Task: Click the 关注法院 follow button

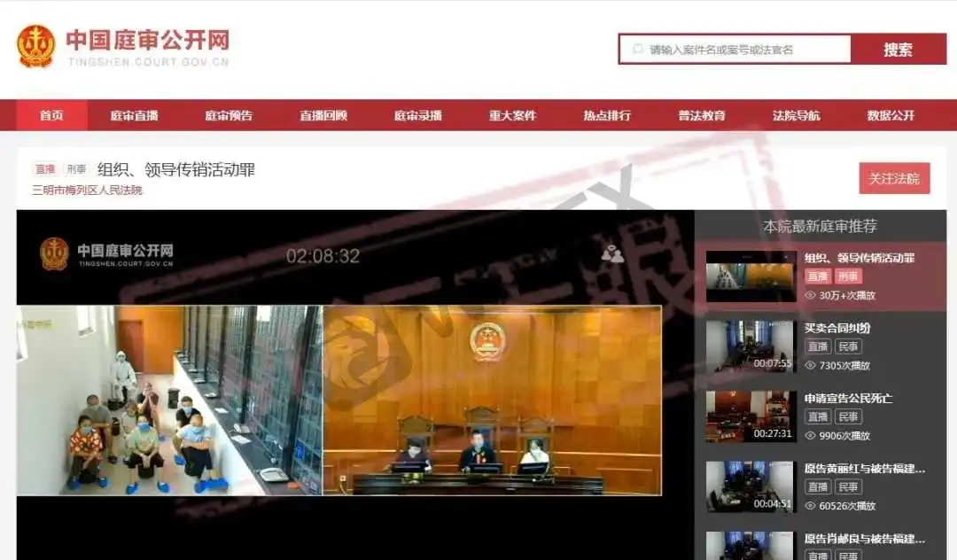Action: click(x=894, y=178)
